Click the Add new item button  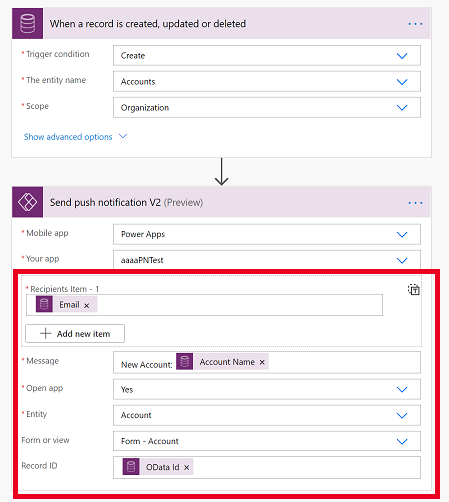coord(75,334)
